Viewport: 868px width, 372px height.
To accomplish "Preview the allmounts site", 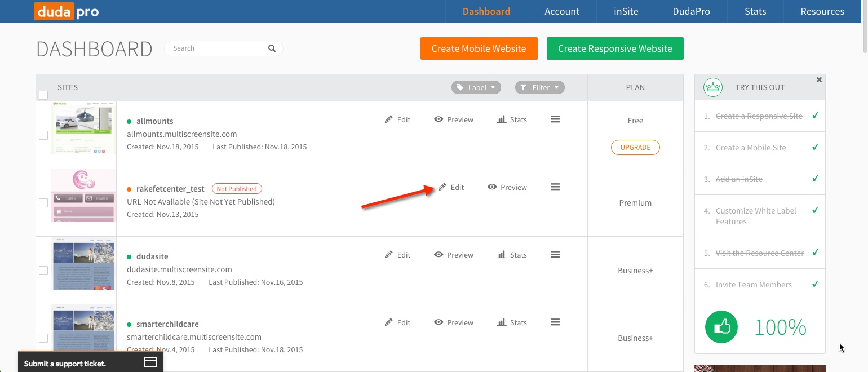I will 454,119.
